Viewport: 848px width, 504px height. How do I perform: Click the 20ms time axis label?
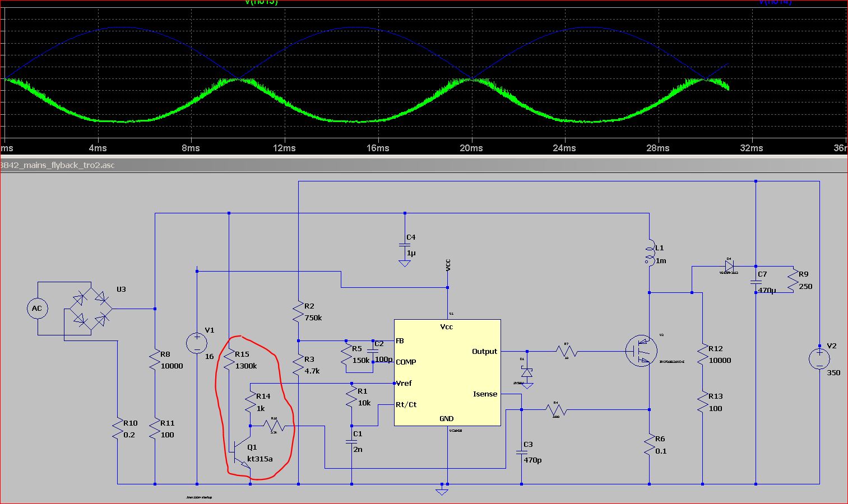tap(471, 148)
